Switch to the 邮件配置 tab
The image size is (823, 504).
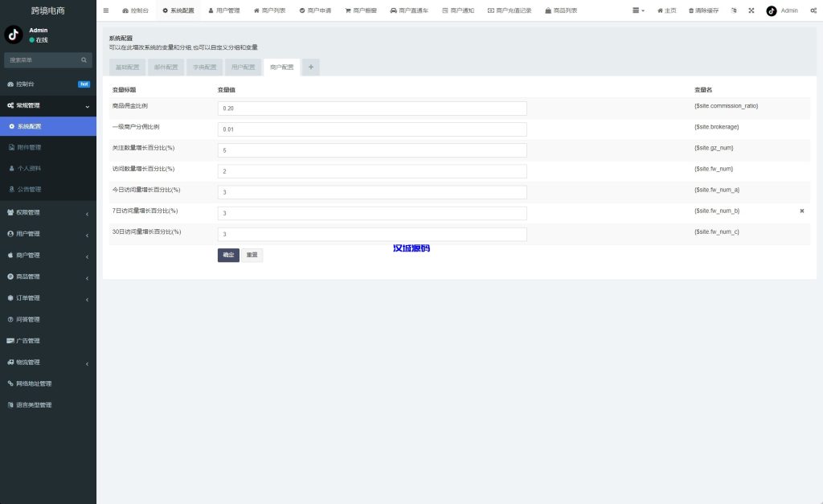coord(166,68)
